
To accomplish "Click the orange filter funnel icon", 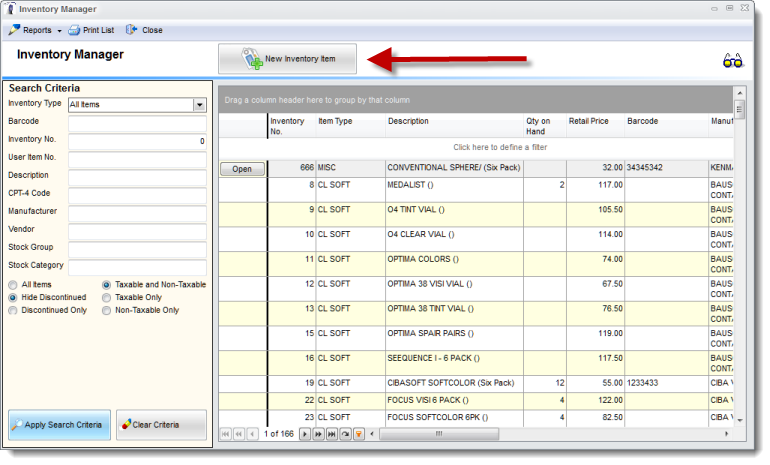I will click(359, 434).
